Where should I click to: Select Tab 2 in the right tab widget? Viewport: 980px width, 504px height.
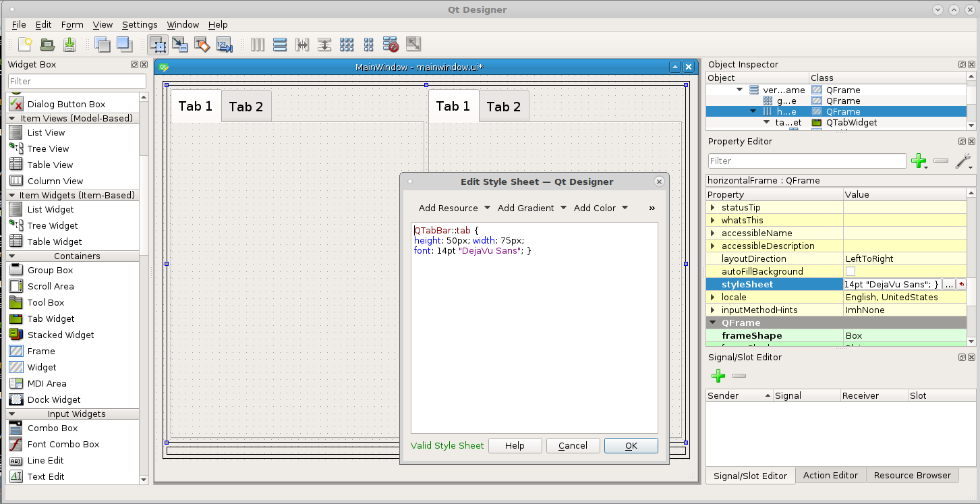coord(504,107)
